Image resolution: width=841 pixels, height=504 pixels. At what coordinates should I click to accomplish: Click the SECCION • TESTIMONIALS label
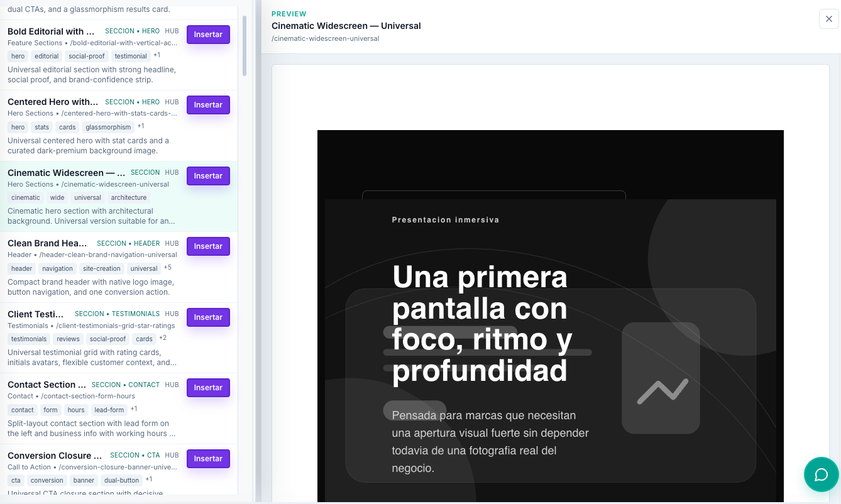pos(117,314)
